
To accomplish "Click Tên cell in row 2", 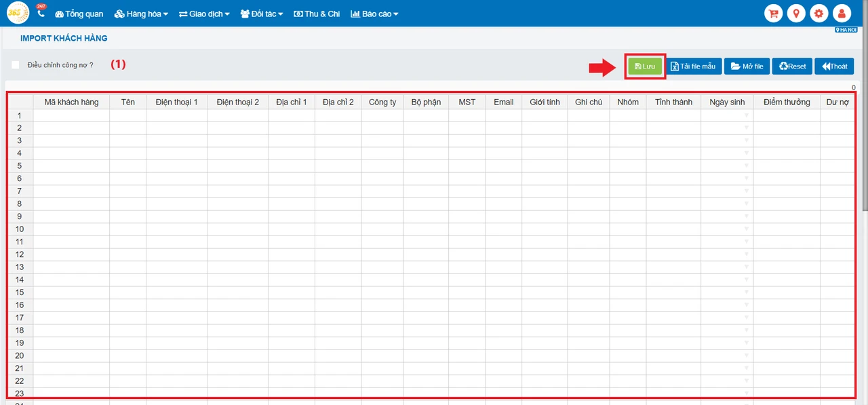I will (x=128, y=128).
